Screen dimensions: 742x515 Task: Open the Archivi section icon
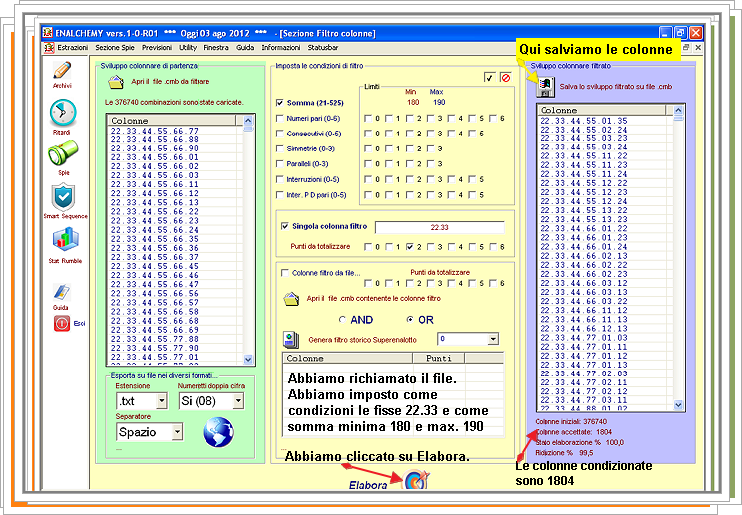pyautogui.click(x=62, y=70)
